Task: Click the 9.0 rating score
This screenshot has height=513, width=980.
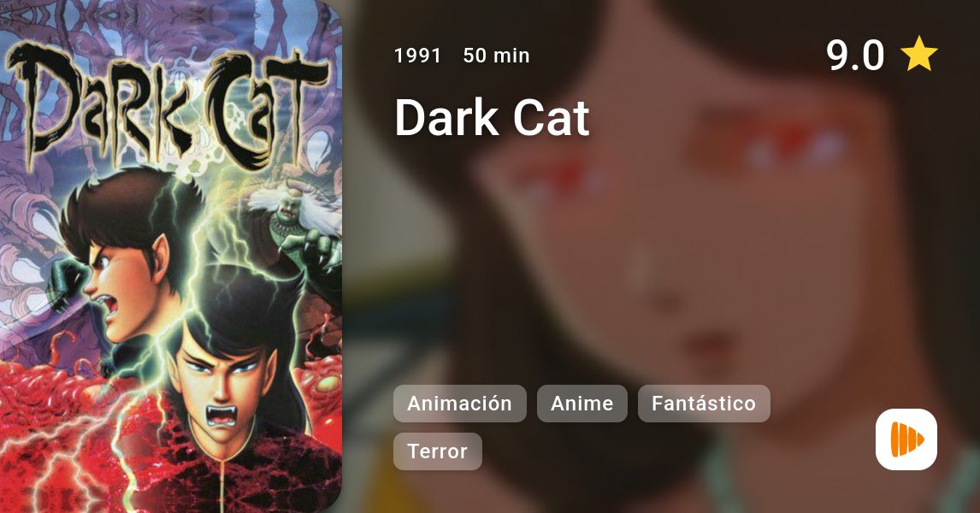Action: [854, 55]
